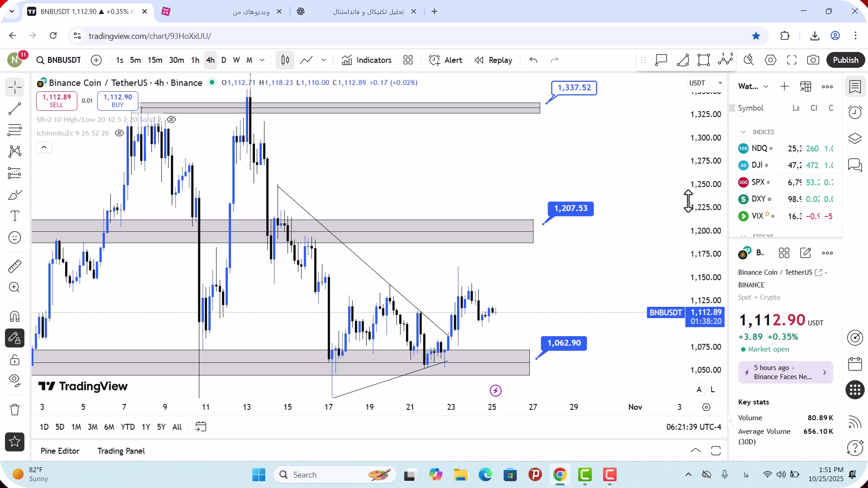Image resolution: width=868 pixels, height=488 pixels.
Task: Remove objects trash icon
Action: pos(14,410)
